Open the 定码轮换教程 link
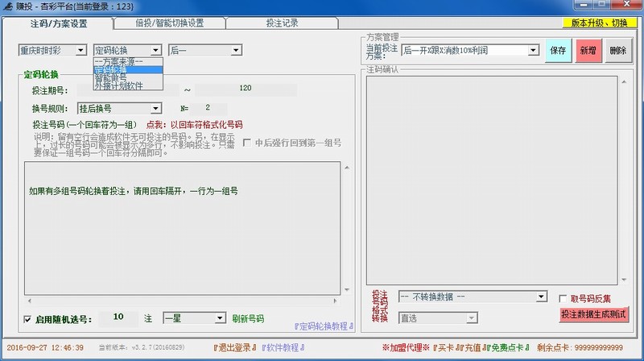This screenshot has width=644, height=361. [x=324, y=326]
